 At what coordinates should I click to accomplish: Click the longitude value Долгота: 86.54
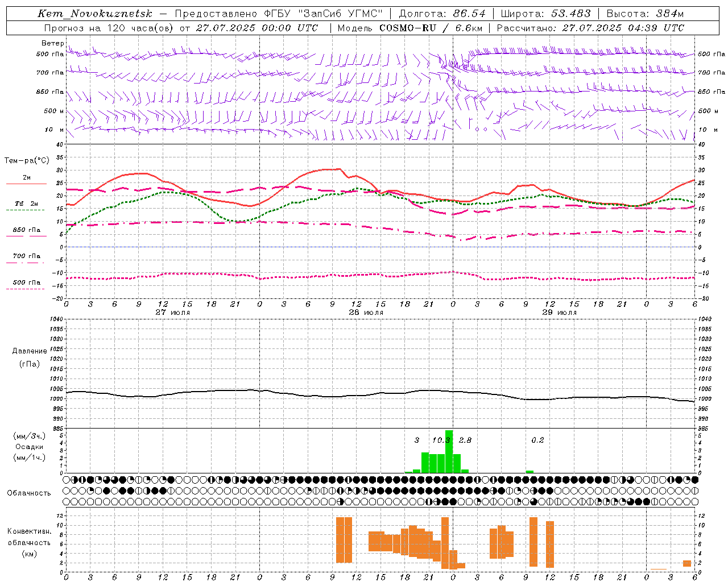click(442, 14)
